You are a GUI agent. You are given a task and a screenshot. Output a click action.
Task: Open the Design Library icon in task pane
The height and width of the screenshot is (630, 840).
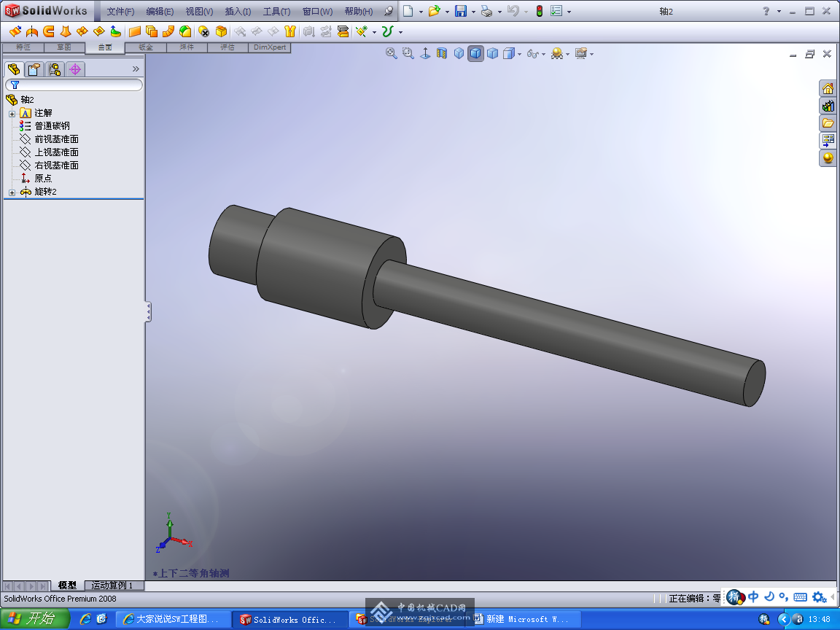(828, 106)
